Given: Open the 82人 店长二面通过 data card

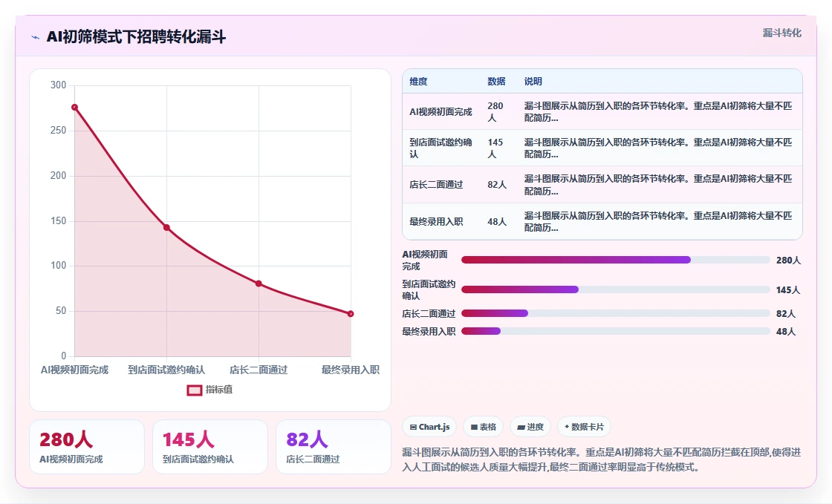Looking at the screenshot, I should coord(334,447).
